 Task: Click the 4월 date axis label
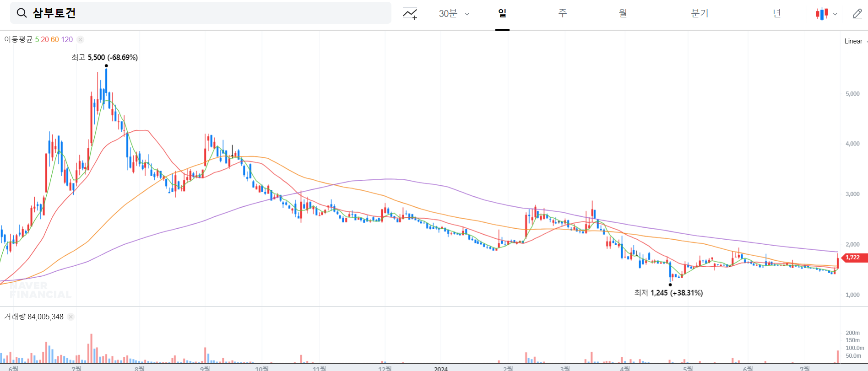coord(625,368)
